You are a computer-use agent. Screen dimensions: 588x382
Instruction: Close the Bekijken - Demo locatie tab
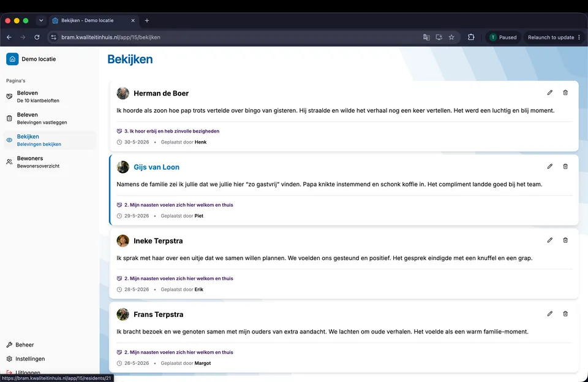133,21
